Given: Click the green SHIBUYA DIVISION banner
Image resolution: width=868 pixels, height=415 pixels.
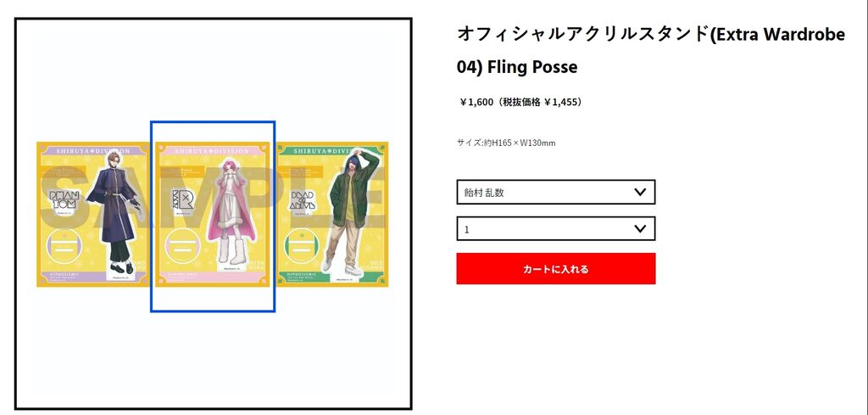Looking at the screenshot, I should point(332,151).
